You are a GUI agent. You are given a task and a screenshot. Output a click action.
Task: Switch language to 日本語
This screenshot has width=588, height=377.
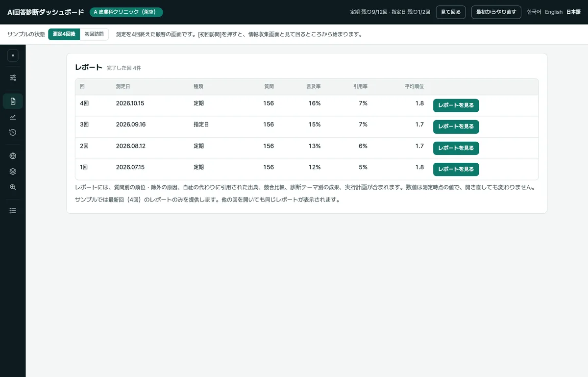tap(573, 12)
